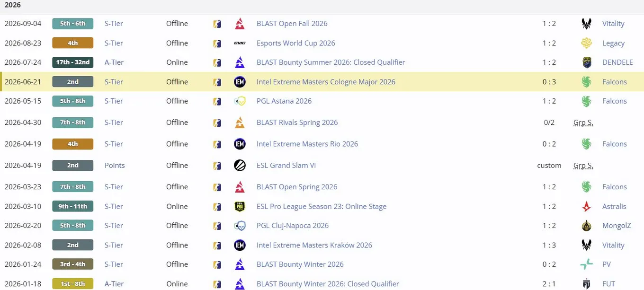
Task: Open BLAST Rivals Spring 2026 link
Action: click(297, 123)
